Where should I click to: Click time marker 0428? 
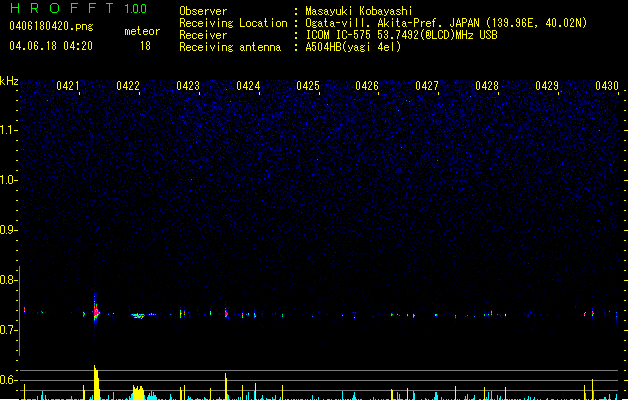pos(487,86)
